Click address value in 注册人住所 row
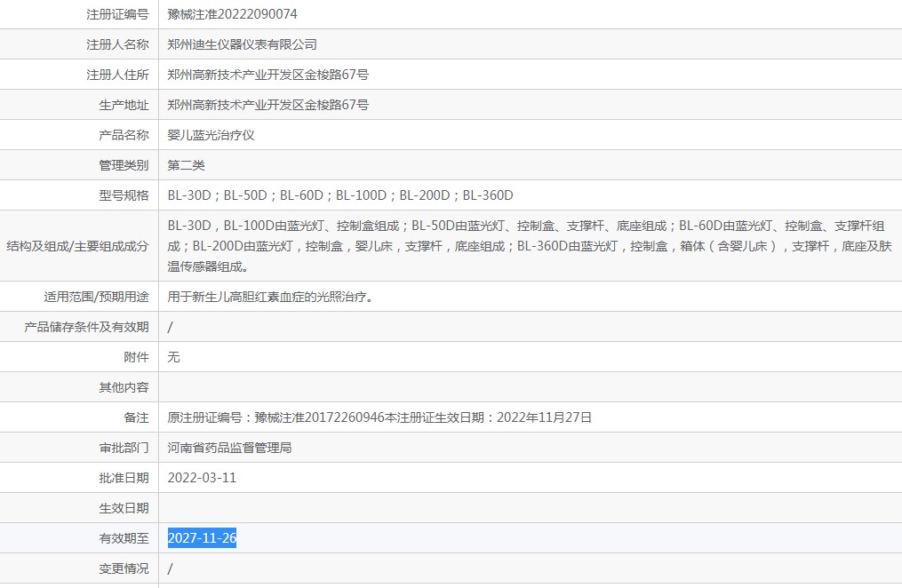The image size is (902, 588). coord(268,75)
